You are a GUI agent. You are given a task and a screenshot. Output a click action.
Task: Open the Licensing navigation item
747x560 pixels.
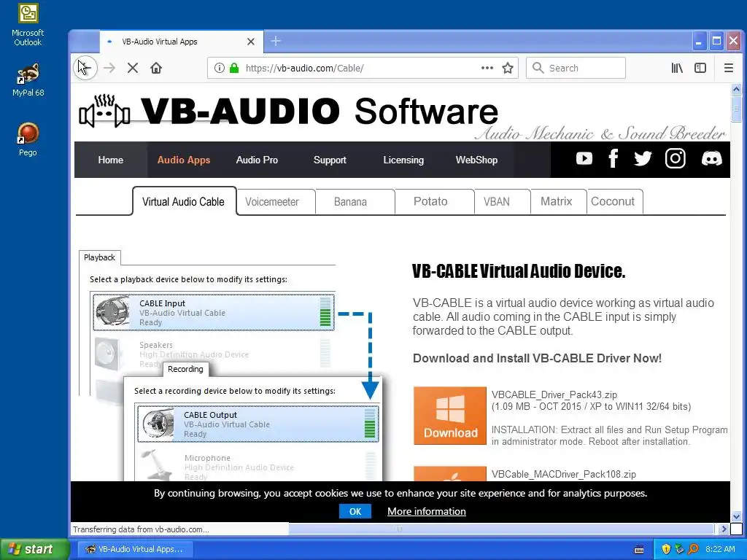pyautogui.click(x=403, y=160)
